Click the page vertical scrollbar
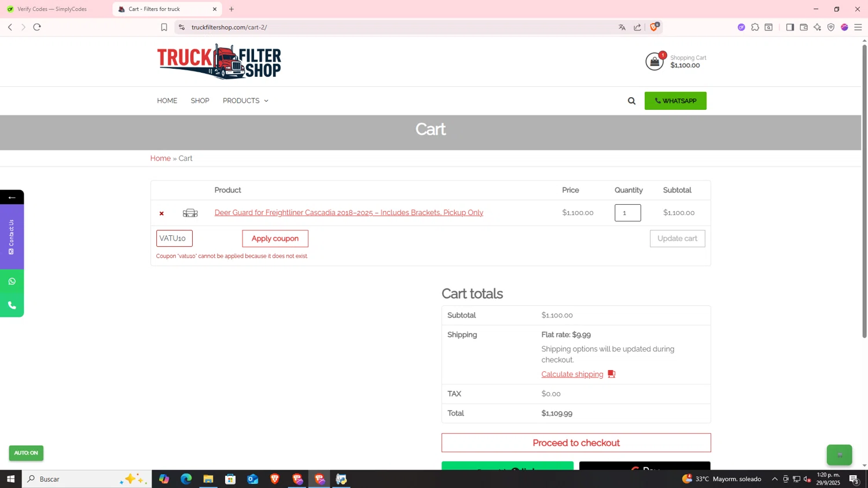The width and height of the screenshot is (868, 488). pos(865,191)
